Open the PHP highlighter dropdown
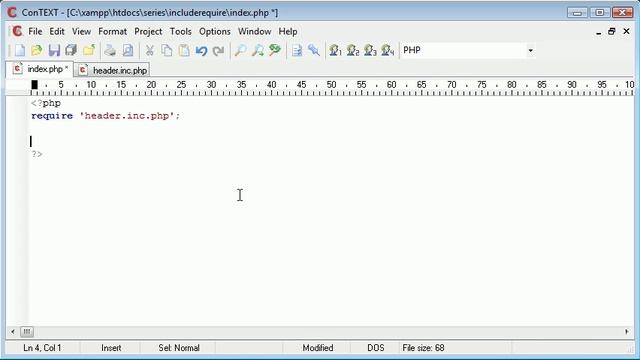 point(530,51)
